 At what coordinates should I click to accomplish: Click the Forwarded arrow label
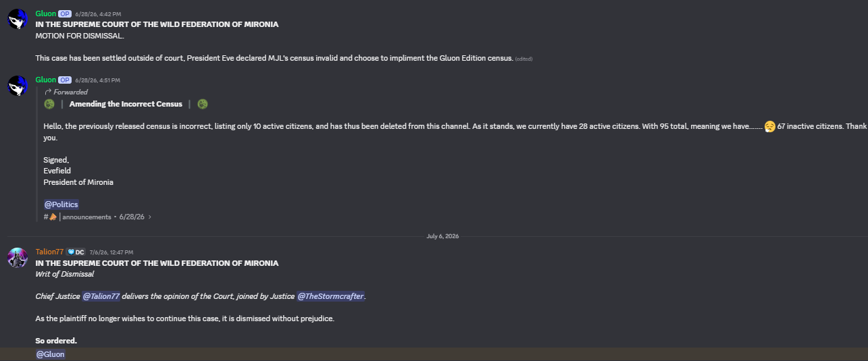tap(66, 92)
